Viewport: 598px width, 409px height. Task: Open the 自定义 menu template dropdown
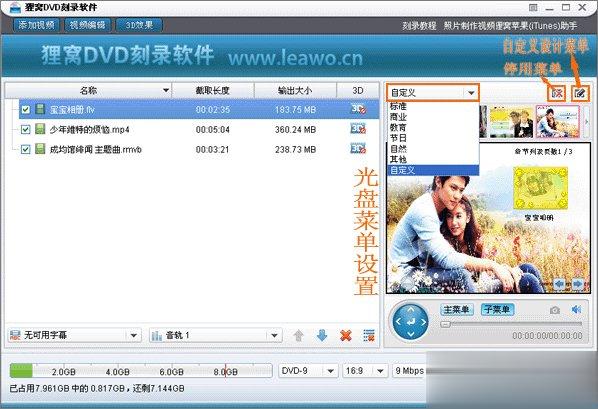pos(432,93)
